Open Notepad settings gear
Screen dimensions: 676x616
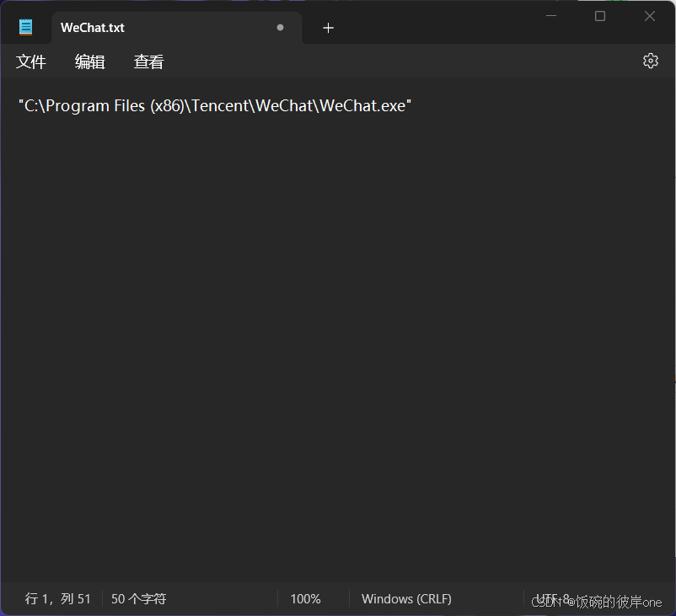coord(651,61)
